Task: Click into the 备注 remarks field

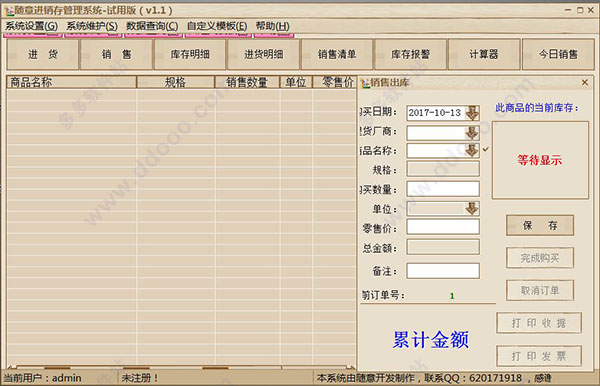Action: pyautogui.click(x=443, y=271)
